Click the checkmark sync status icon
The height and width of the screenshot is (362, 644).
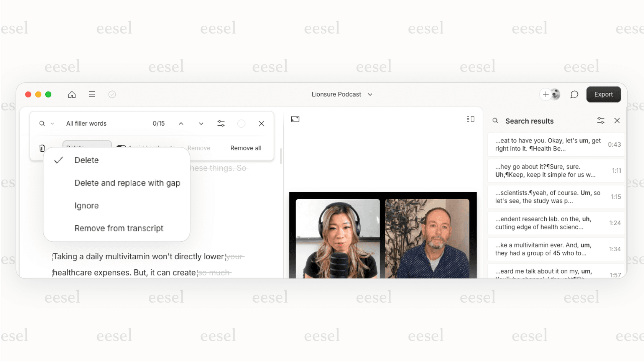(x=112, y=94)
